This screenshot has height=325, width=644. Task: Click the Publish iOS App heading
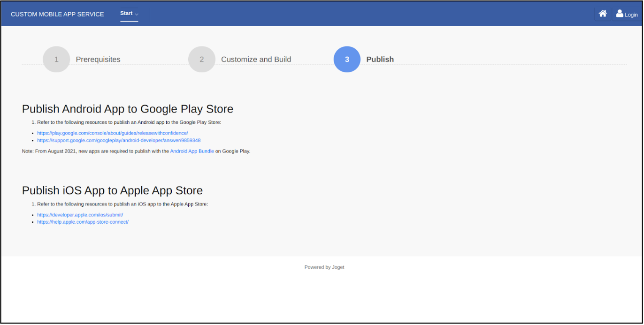pyautogui.click(x=112, y=190)
